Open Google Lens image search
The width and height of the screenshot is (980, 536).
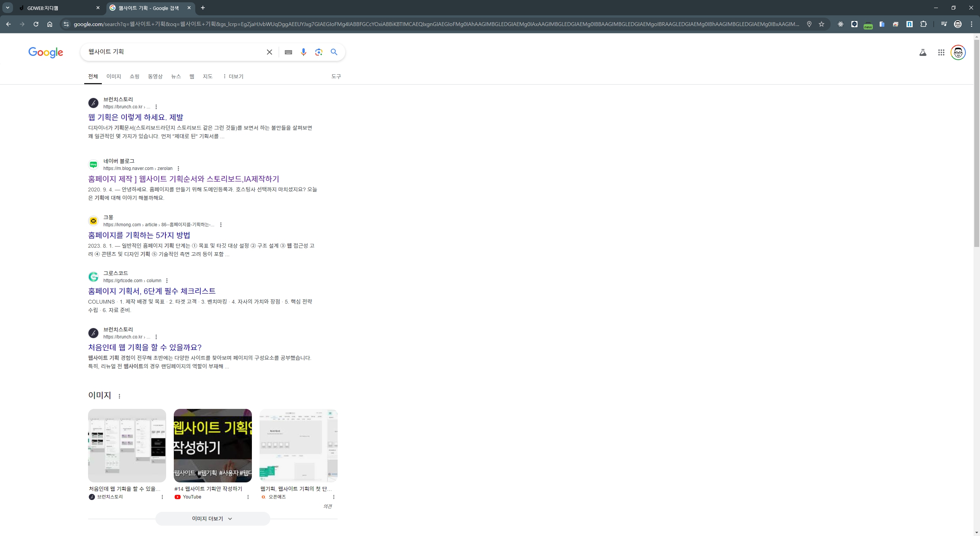(x=318, y=52)
